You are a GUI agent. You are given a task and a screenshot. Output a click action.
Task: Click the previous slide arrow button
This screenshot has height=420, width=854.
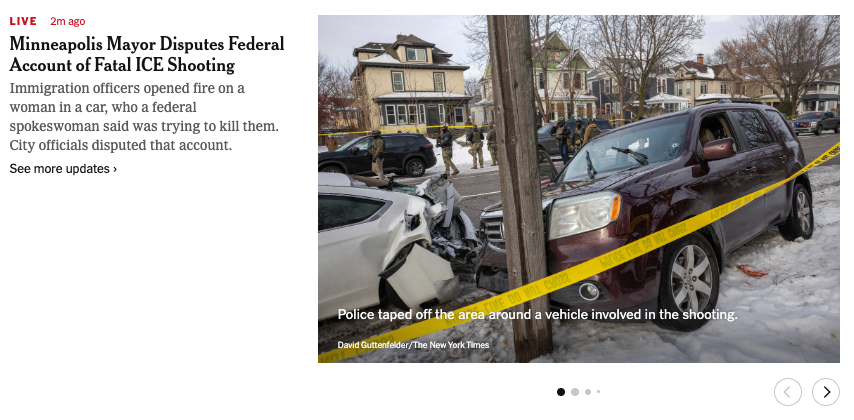pyautogui.click(x=788, y=392)
